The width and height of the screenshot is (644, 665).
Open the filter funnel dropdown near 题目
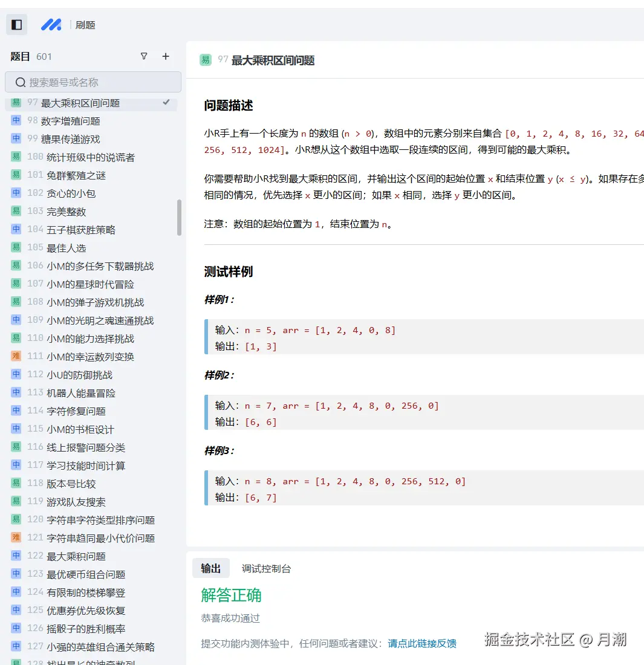144,56
